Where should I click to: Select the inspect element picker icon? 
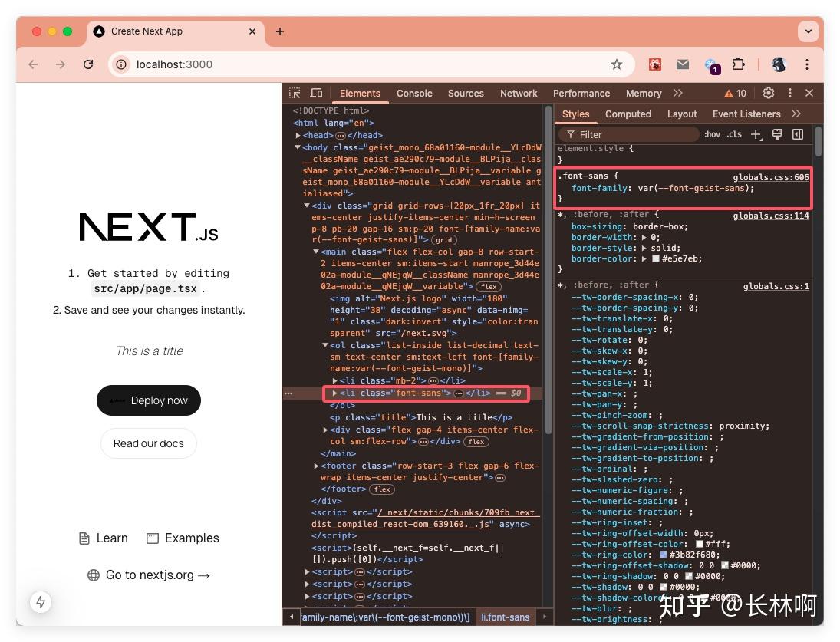point(294,93)
